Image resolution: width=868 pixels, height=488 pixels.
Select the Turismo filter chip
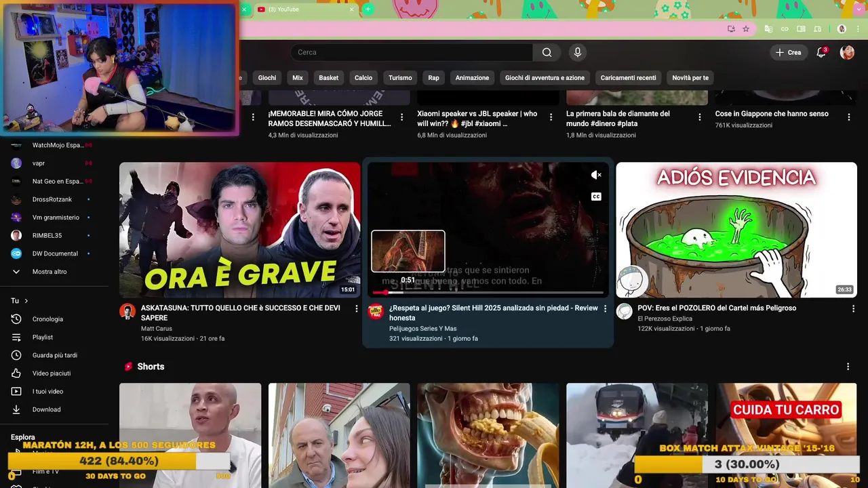pos(400,78)
